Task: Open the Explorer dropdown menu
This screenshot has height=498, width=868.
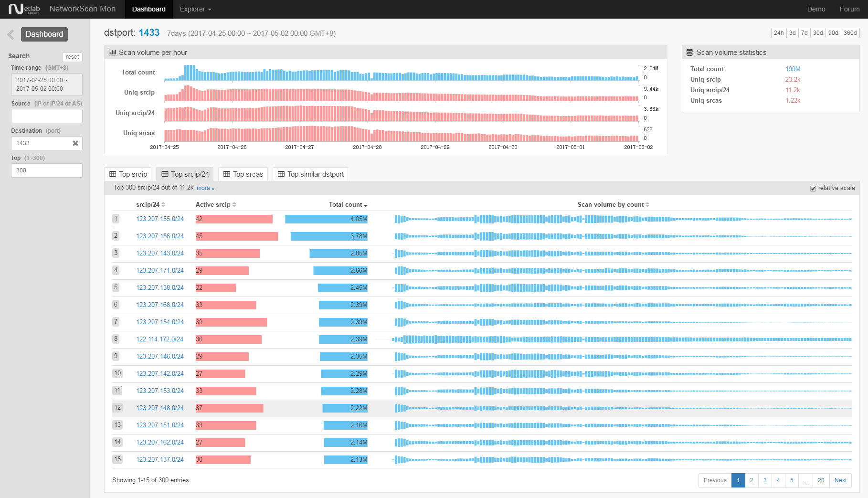Action: pyautogui.click(x=195, y=9)
